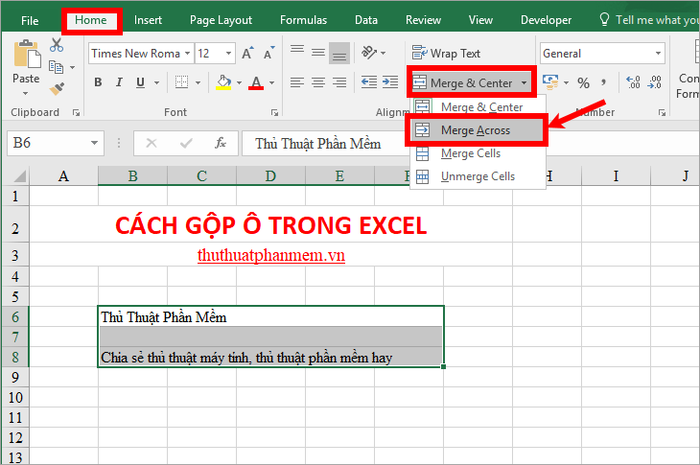Click the Cut scissors icon

(56, 45)
